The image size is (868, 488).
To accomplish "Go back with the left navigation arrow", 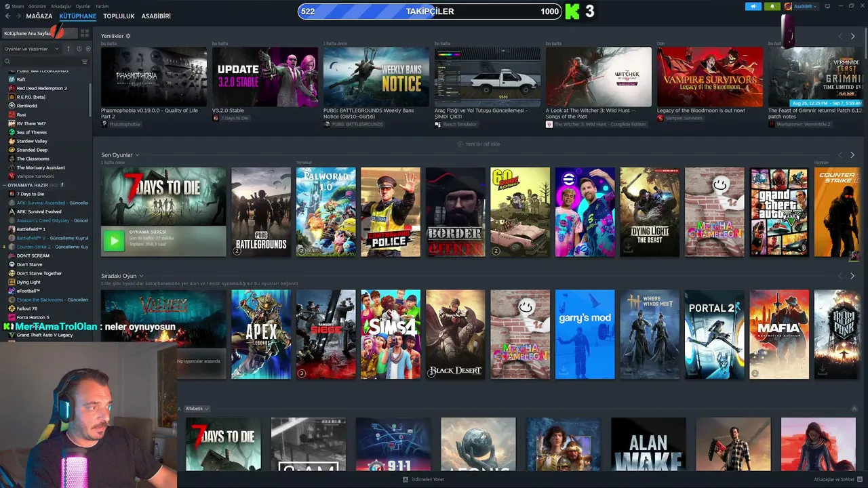I will pos(8,16).
